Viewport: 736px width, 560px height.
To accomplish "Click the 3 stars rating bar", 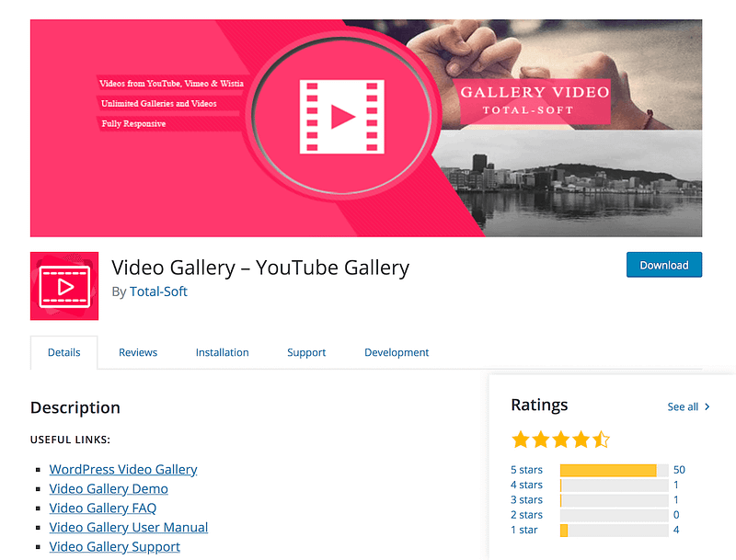I will pyautogui.click(x=614, y=500).
